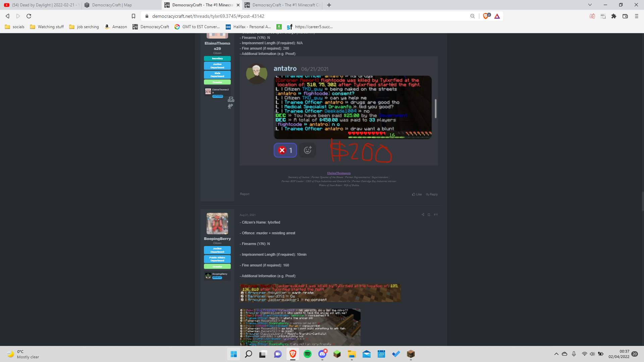Click the red X reaction button
Screen dimensions: 644x362
tap(285, 150)
